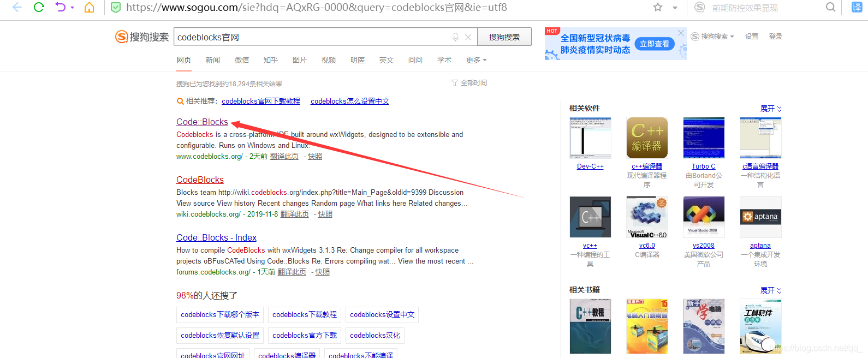868x358 pixels.
Task: Click the microphone voice search icon
Action: click(455, 37)
